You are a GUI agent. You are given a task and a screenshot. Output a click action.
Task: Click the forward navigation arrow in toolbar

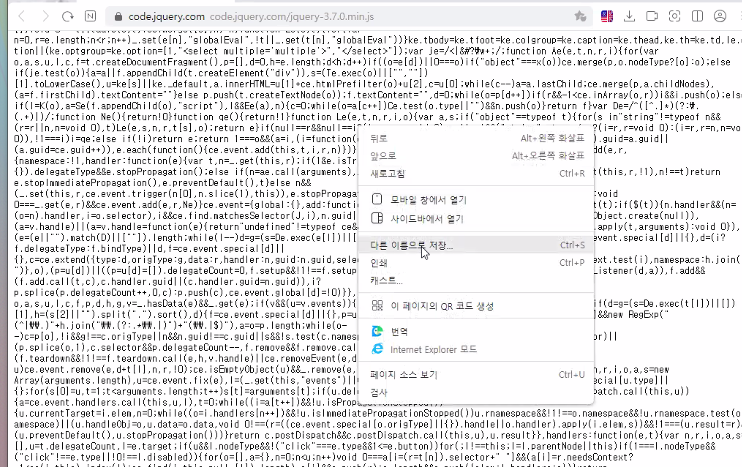45,17
